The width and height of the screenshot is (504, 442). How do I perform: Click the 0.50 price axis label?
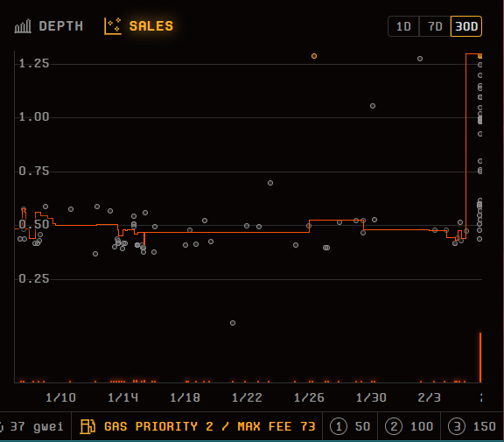(34, 224)
